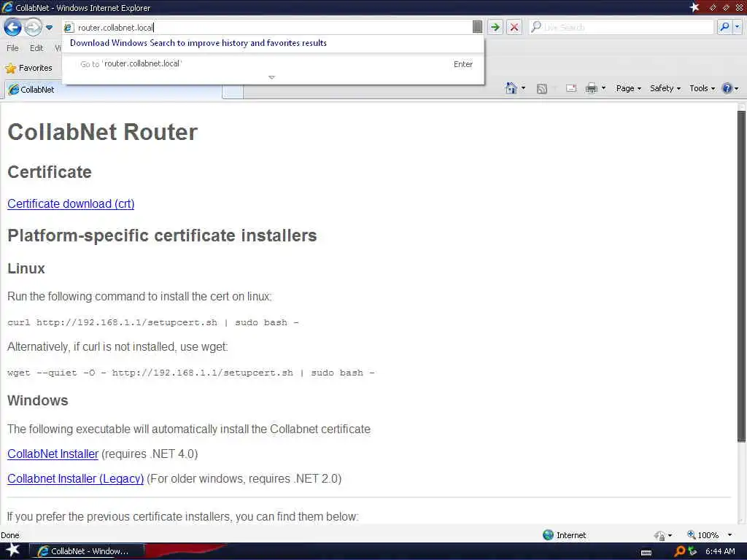Viewport: 747px width, 560px height.
Task: Select the Go to 'router.collabnet.local' suggestion
Action: tap(274, 64)
